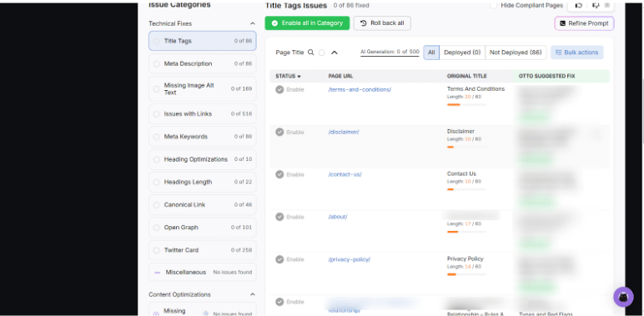Viewport: 644px width, 316px height.
Task: Open the /privacy-policy/ page link
Action: tap(350, 259)
